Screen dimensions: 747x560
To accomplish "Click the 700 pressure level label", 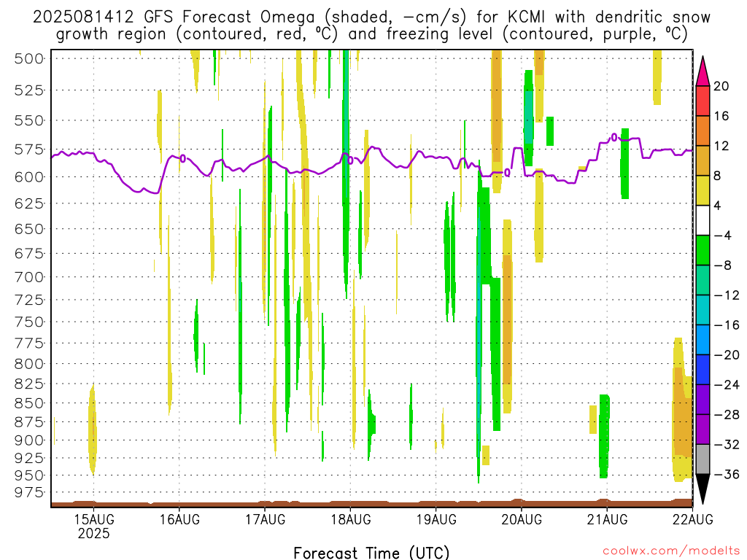I will [x=28, y=277].
